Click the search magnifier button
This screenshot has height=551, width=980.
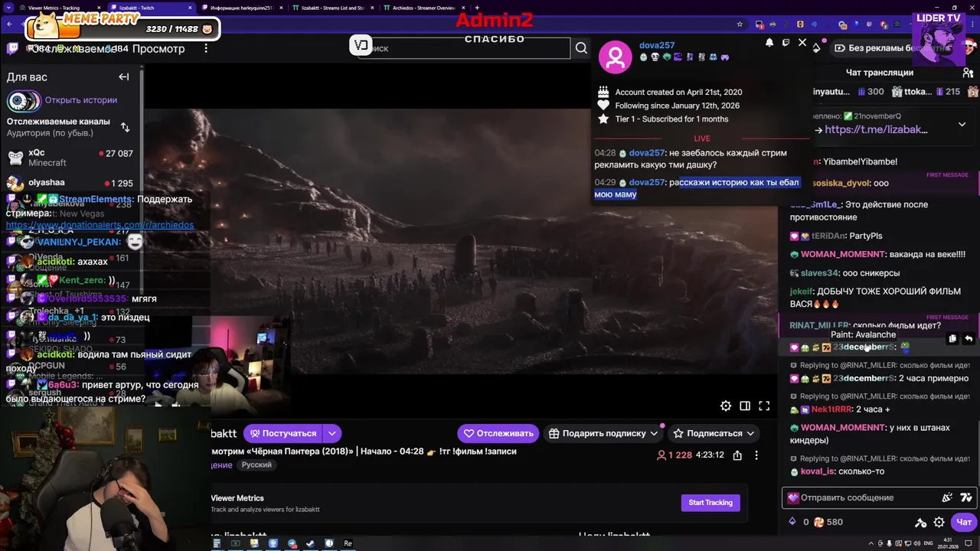(x=581, y=48)
